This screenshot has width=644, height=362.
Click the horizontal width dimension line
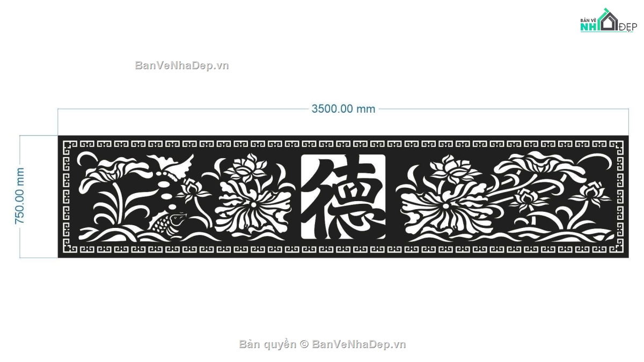click(343, 109)
